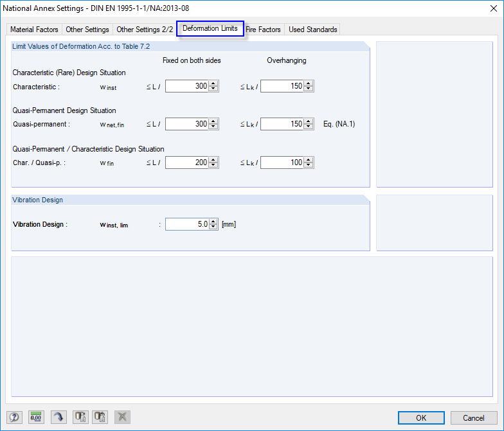504x431 pixels.
Task: Click the blue reset-to-defaults arrow icon
Action: coord(59,418)
